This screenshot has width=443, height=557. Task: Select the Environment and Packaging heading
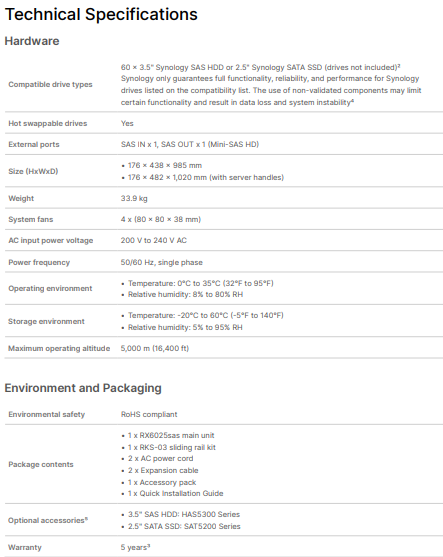click(83, 388)
